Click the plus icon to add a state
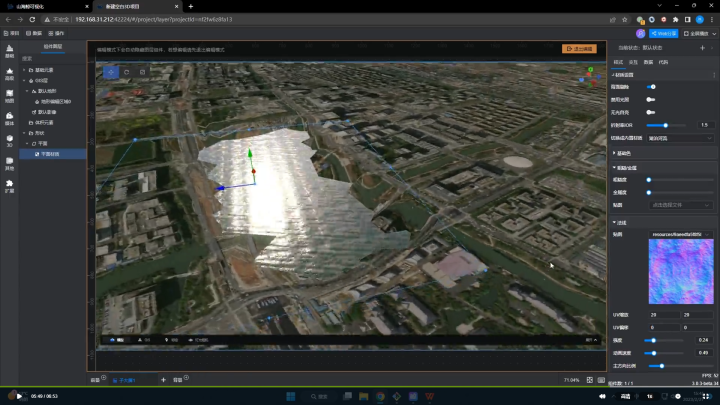Image resolution: width=720 pixels, height=405 pixels. (702, 48)
